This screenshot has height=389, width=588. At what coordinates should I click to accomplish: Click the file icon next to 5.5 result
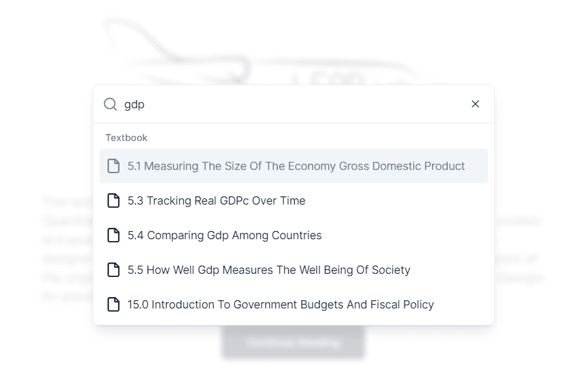pyautogui.click(x=113, y=270)
